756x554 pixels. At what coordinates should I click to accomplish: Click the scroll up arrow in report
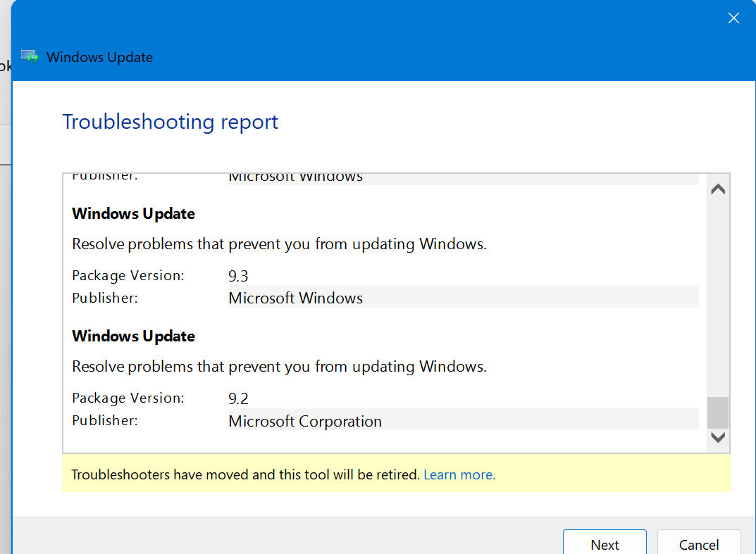[x=718, y=189]
